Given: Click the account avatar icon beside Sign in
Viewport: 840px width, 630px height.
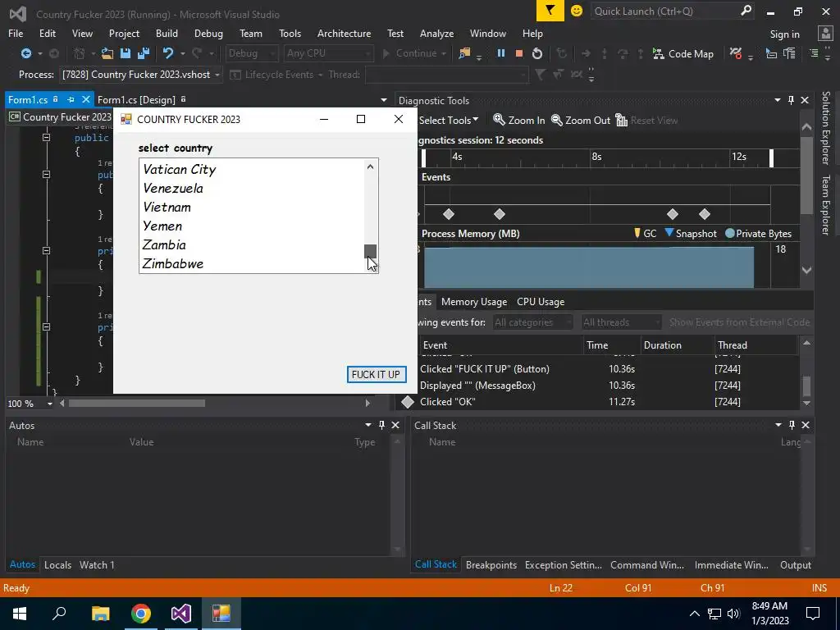Looking at the screenshot, I should coord(825,34).
